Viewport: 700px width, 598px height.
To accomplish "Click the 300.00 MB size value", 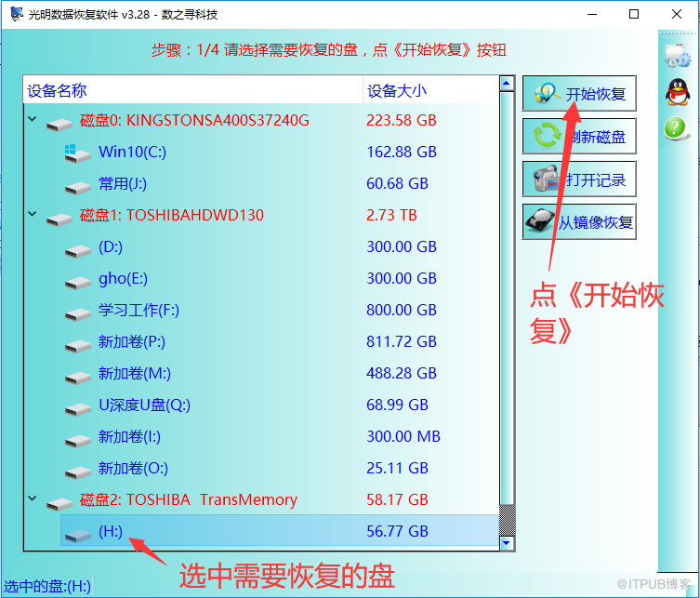I will (x=403, y=436).
